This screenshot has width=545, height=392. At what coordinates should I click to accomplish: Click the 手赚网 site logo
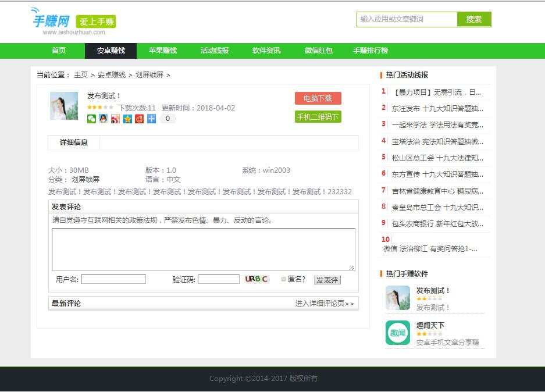pos(51,19)
